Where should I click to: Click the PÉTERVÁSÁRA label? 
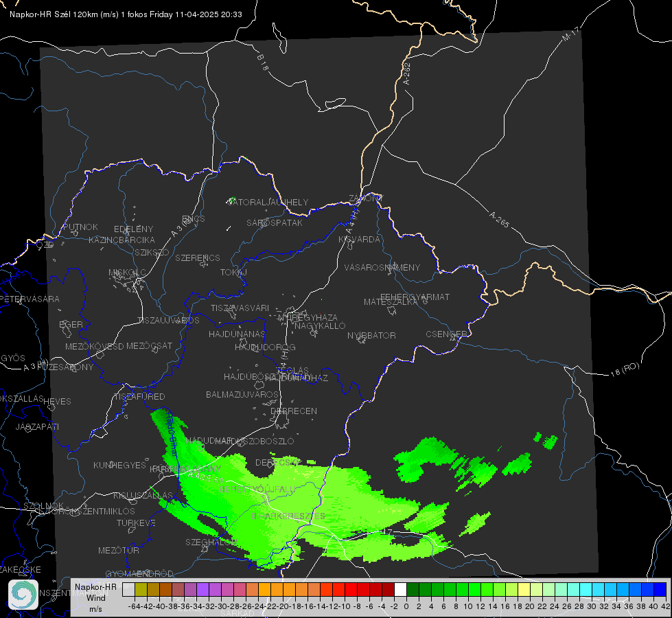(31, 299)
